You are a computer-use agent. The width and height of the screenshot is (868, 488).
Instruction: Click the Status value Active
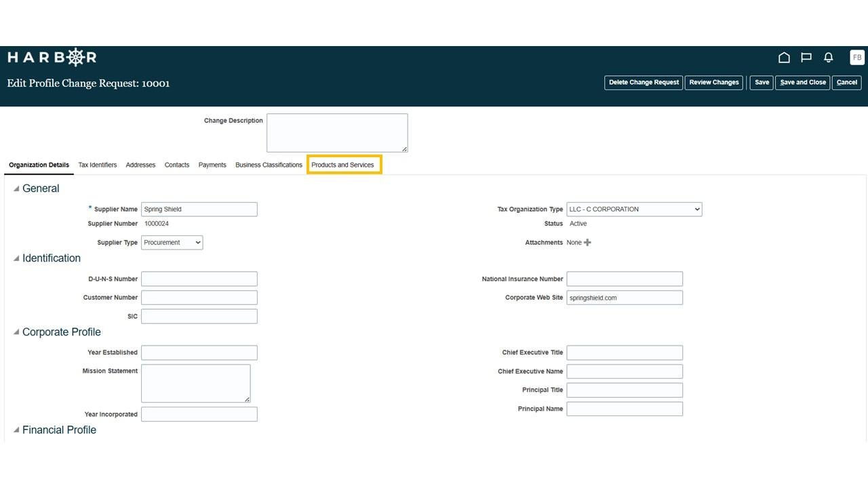578,224
